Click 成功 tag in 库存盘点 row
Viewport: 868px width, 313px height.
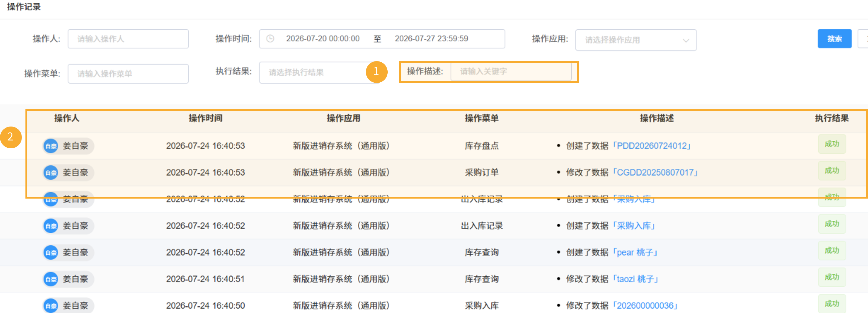pyautogui.click(x=832, y=144)
